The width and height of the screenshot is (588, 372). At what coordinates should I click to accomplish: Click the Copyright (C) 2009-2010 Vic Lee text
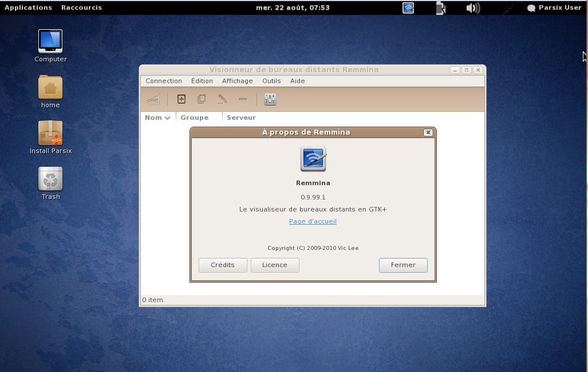point(313,248)
